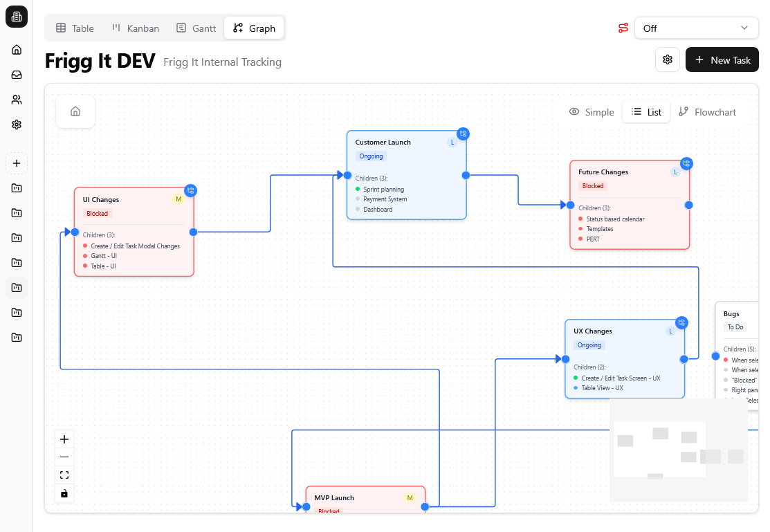
Task: Zoom in on the graph canvas
Action: click(64, 439)
